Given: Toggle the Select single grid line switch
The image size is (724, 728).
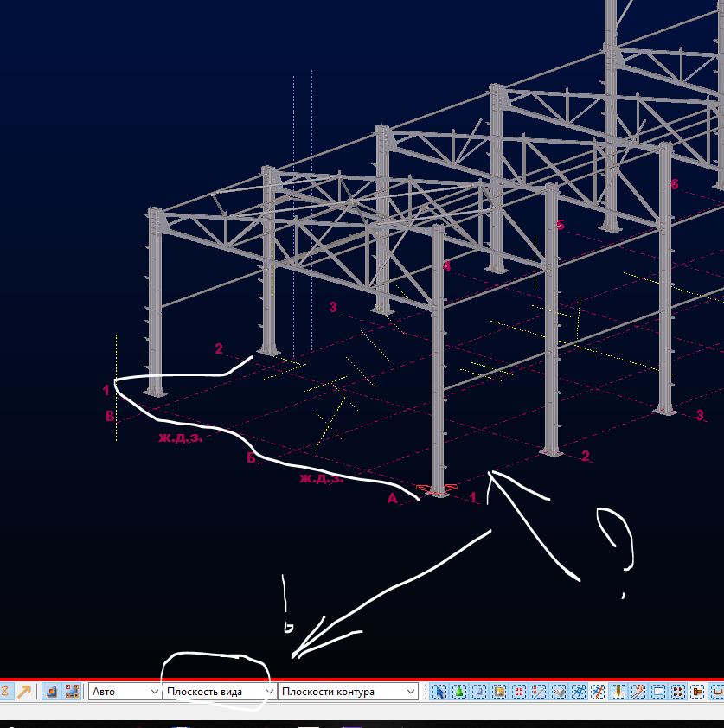Looking at the screenshot, I should [599, 692].
